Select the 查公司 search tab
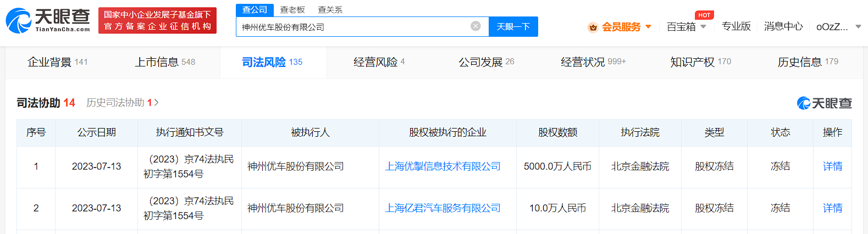 pos(255,10)
